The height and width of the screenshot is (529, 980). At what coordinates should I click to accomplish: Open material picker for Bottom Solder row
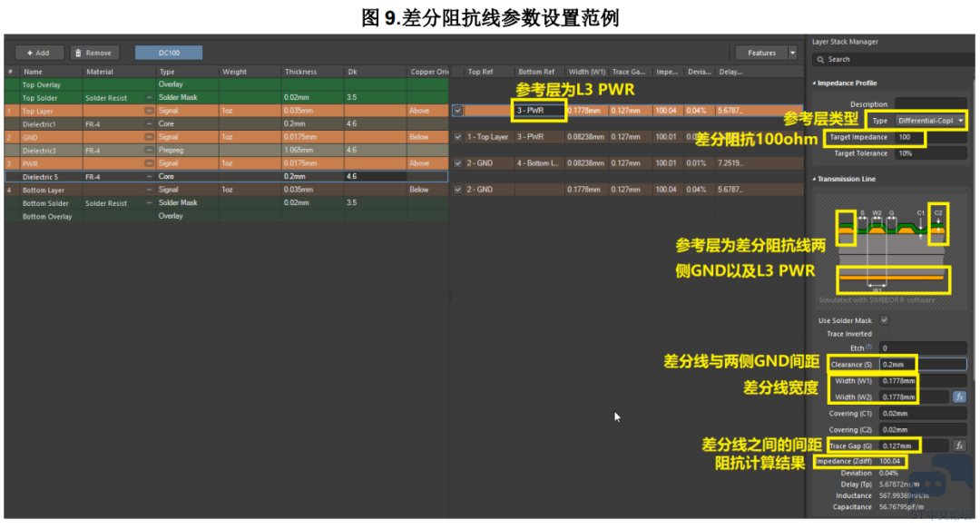tap(149, 202)
